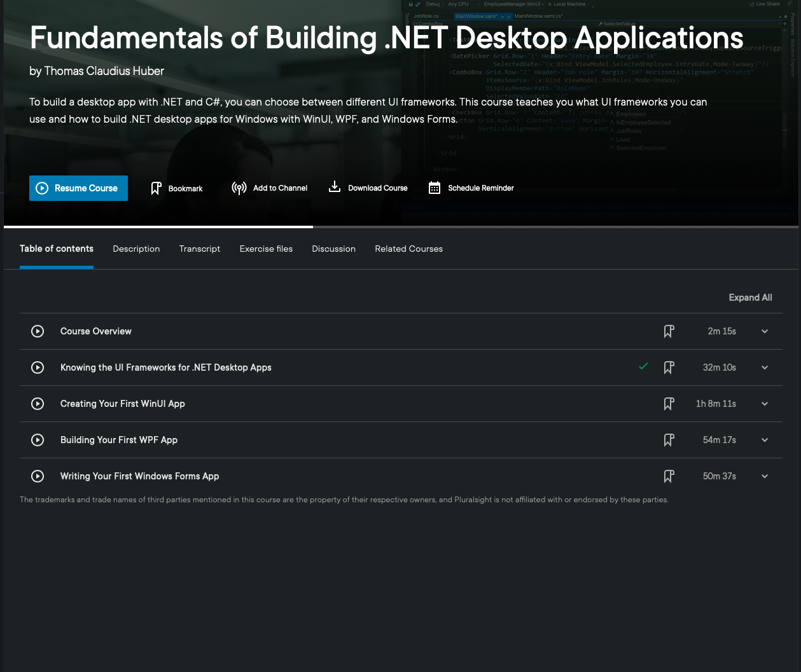Expand Writing Your First Windows Forms chevron
Screen dimensions: 801x672
(x=765, y=476)
